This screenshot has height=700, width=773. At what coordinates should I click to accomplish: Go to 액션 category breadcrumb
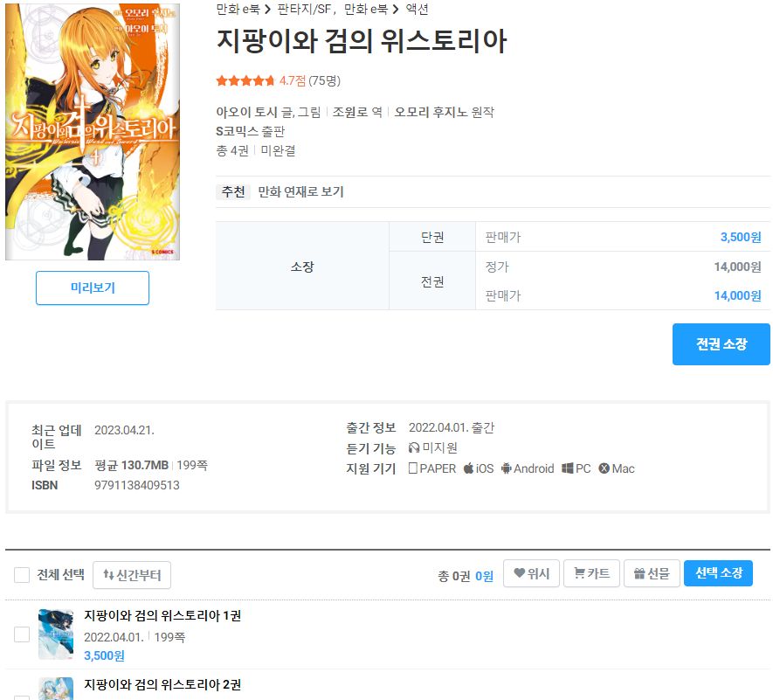417,9
